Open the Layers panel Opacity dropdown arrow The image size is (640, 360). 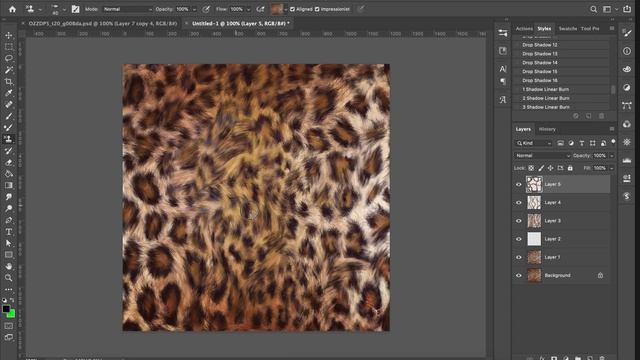pos(611,156)
